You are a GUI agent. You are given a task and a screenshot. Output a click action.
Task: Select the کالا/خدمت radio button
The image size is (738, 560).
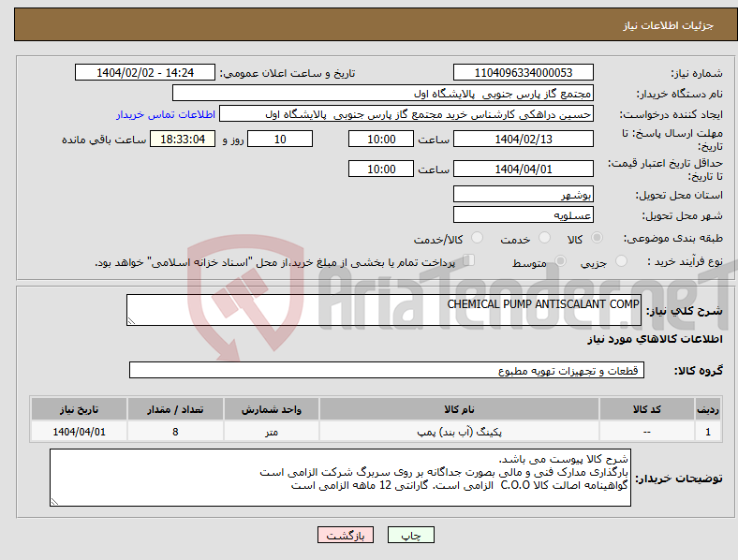point(478,238)
